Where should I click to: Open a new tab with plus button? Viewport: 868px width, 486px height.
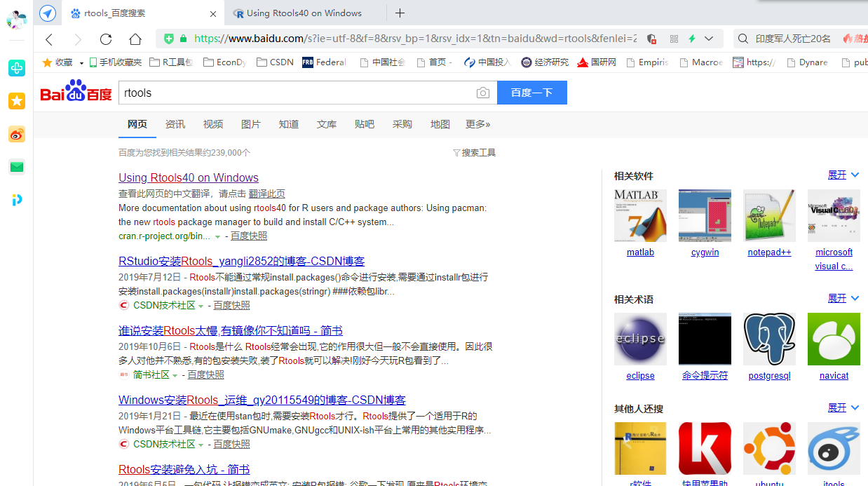pos(400,13)
